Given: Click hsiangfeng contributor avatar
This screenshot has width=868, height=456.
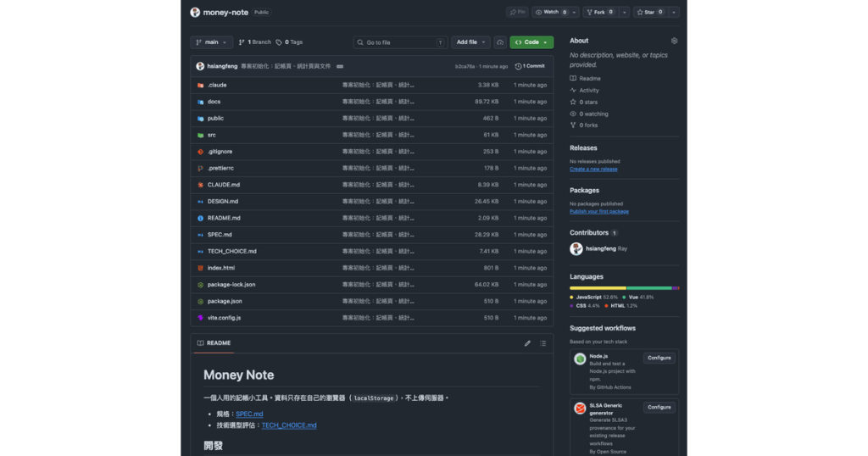Looking at the screenshot, I should pyautogui.click(x=576, y=249).
